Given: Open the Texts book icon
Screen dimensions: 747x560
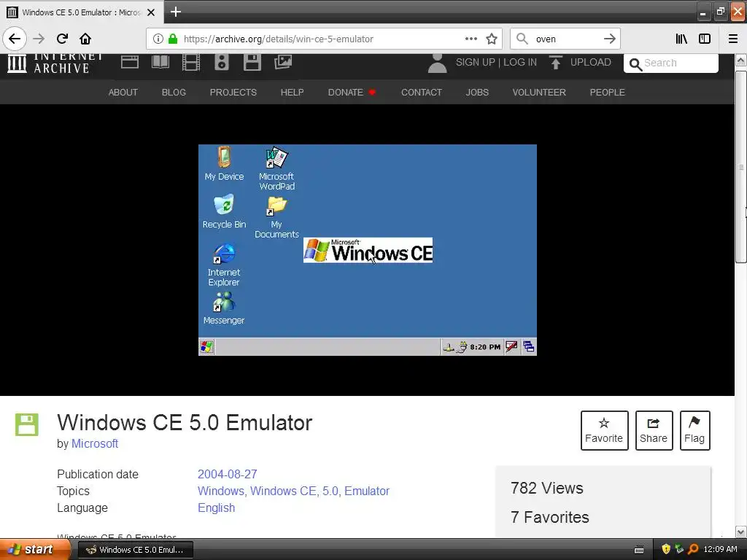Looking at the screenshot, I should (x=160, y=62).
